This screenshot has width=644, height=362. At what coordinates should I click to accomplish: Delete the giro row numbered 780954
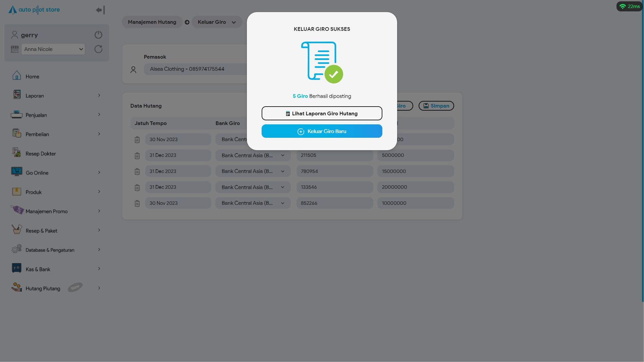click(137, 172)
